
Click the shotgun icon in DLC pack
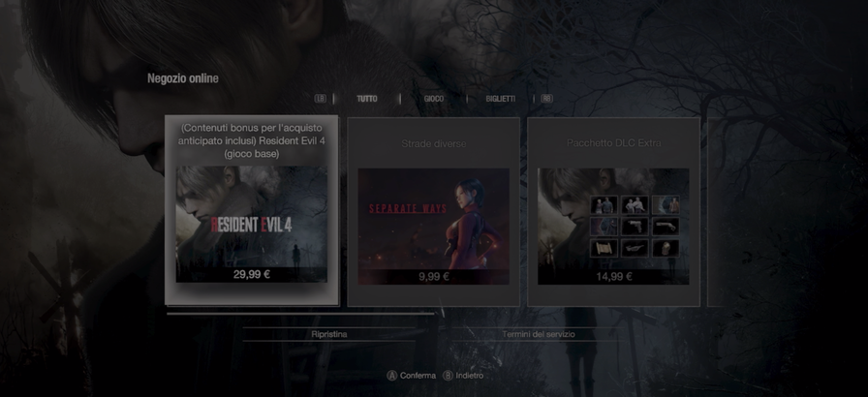[665, 226]
